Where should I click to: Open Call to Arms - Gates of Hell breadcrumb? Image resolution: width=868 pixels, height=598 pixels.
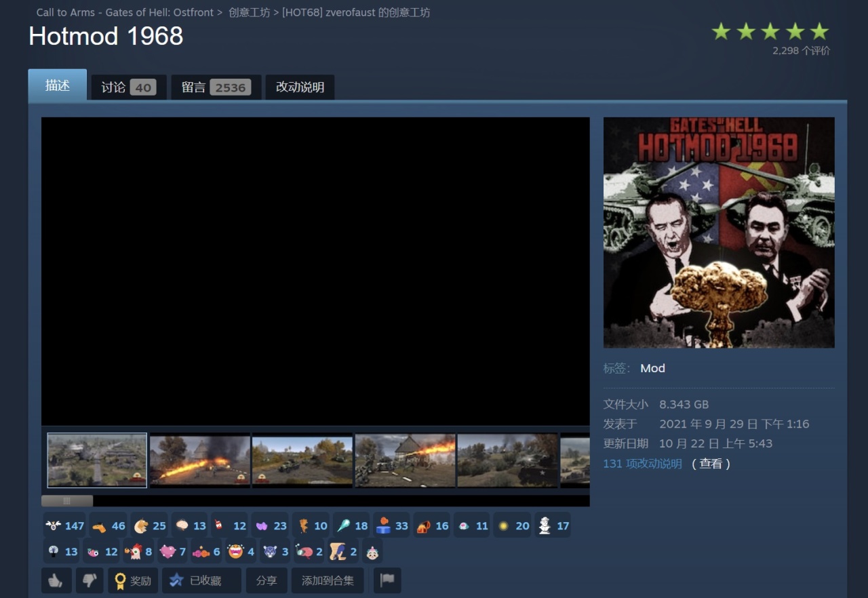tap(125, 12)
